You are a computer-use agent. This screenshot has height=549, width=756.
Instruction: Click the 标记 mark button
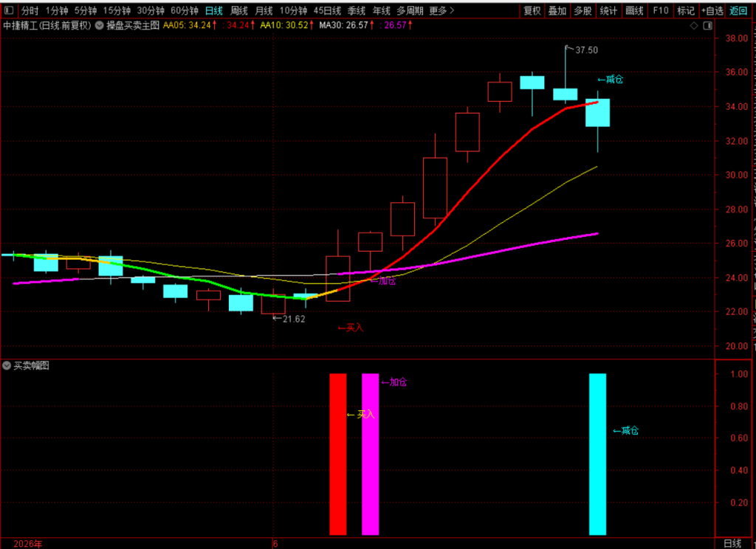pyautogui.click(x=686, y=10)
